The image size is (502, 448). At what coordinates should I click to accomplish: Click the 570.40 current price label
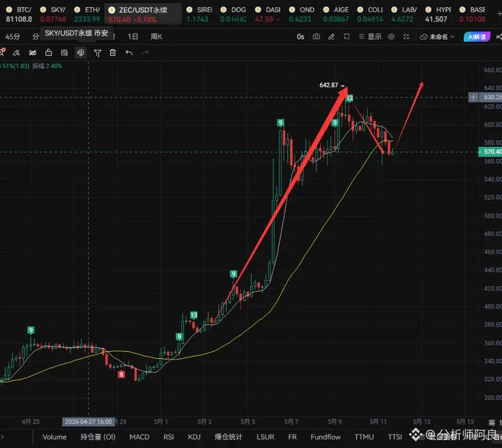(x=490, y=152)
